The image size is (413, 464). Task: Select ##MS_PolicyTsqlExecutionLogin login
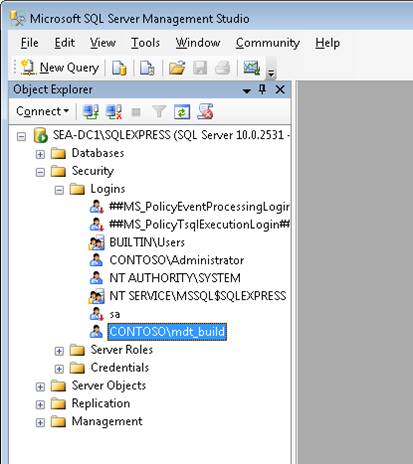199,225
